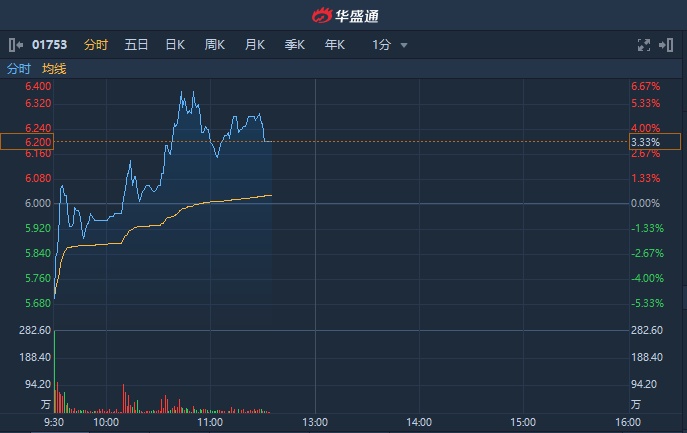
Task: Toggle the 均线 average line legend
Action: tap(54, 69)
